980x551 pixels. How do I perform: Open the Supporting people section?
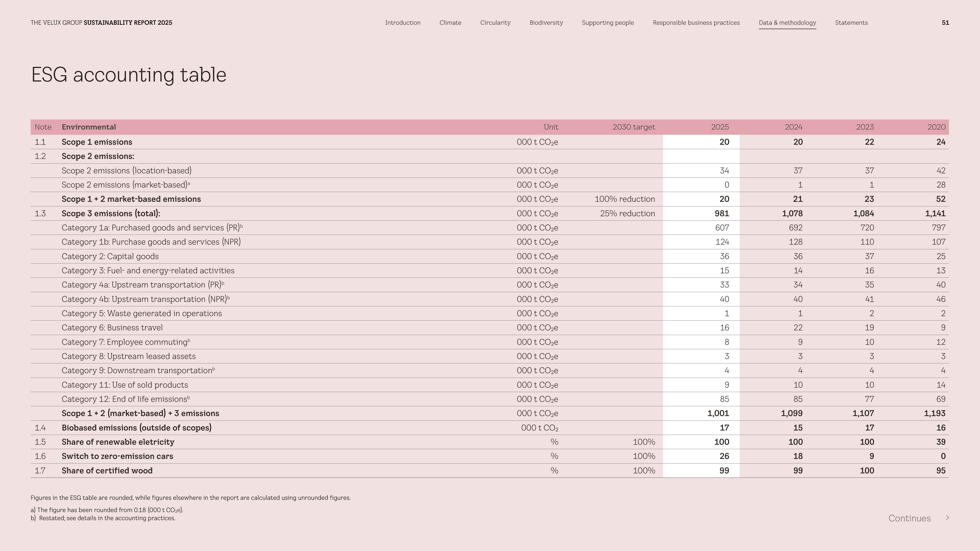(x=608, y=23)
